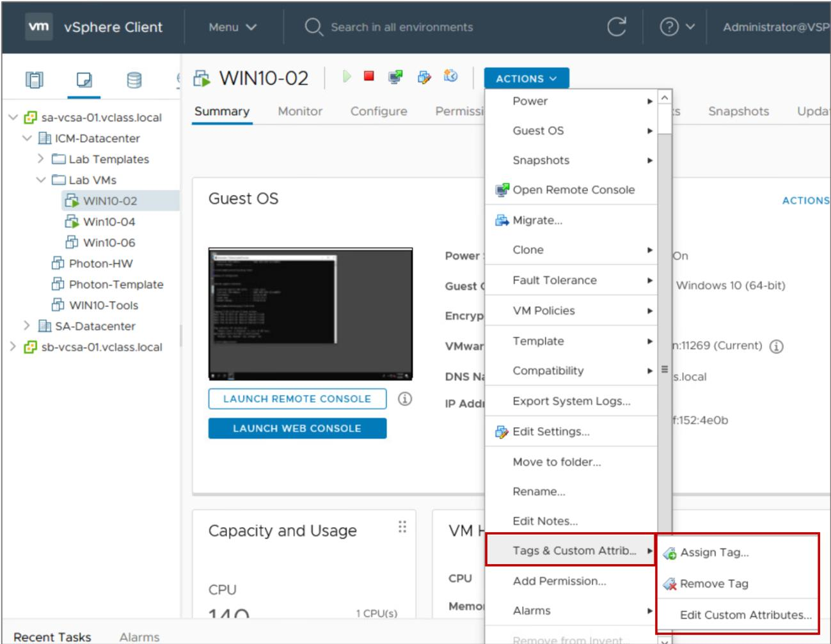Click the vm logo in header
The width and height of the screenshot is (831, 644).
(39, 26)
